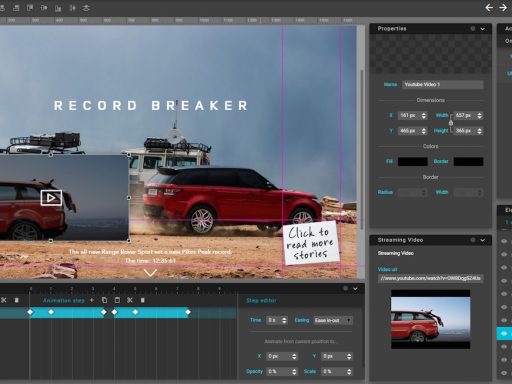The height and width of the screenshot is (384, 512).
Task: Click the round dot icon in timeline header
Action: point(346,288)
